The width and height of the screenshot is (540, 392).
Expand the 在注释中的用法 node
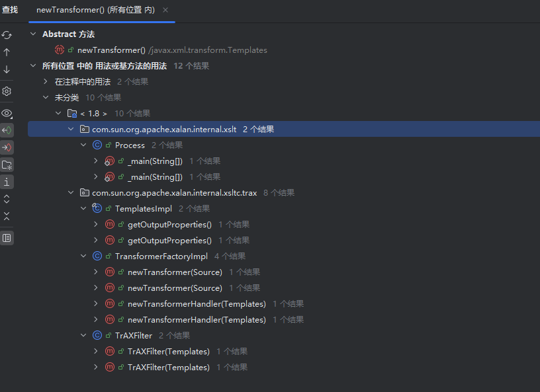pyautogui.click(x=46, y=81)
